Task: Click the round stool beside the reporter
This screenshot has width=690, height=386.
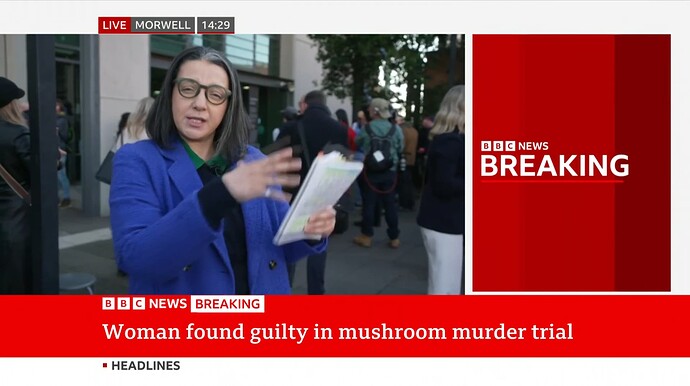Action: coord(77,282)
